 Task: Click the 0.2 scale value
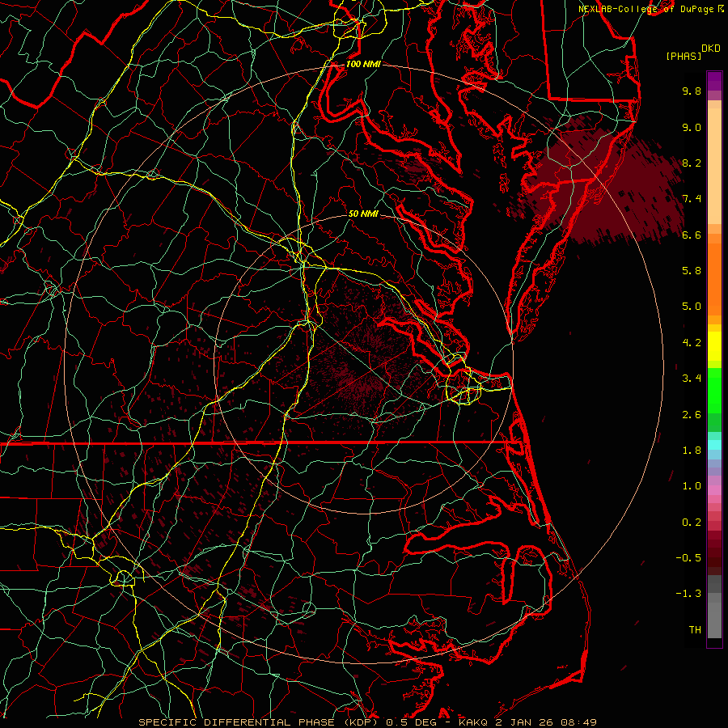point(692,523)
